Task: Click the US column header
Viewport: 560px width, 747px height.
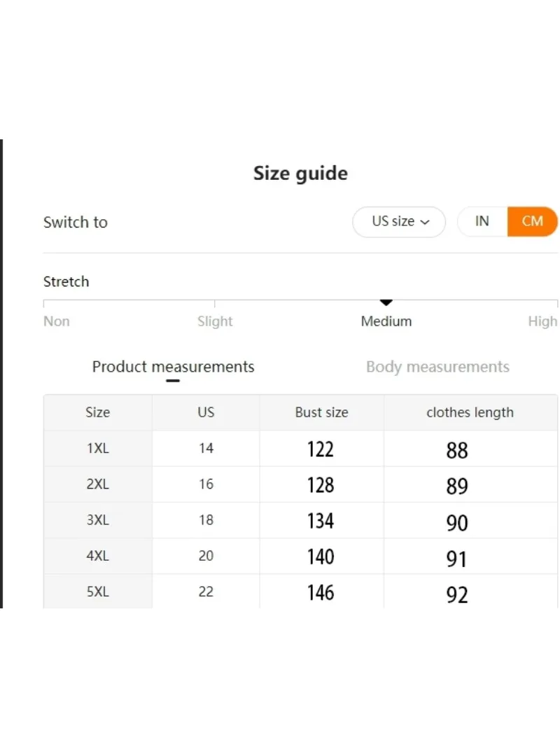Action: click(206, 412)
